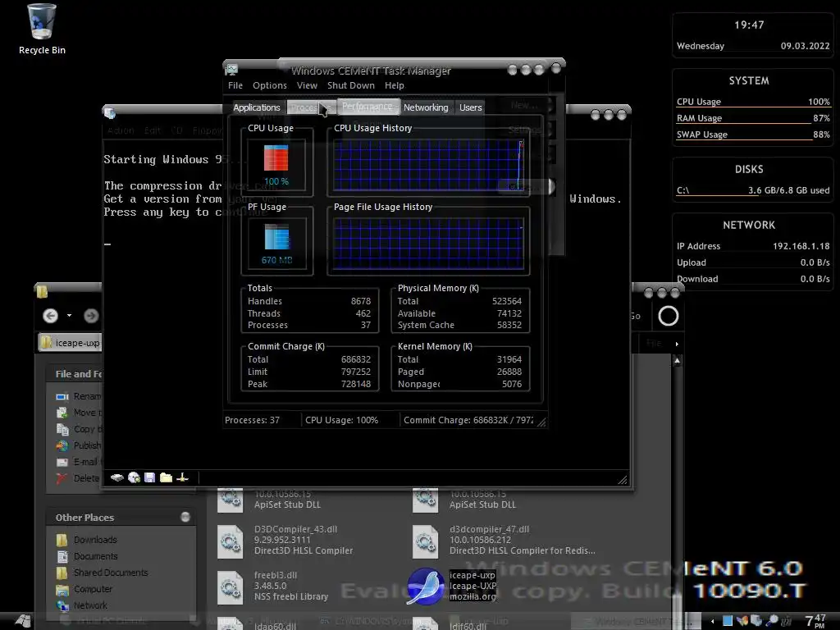Click the Commit Charge status bar entry
The image size is (840, 630).
468,420
